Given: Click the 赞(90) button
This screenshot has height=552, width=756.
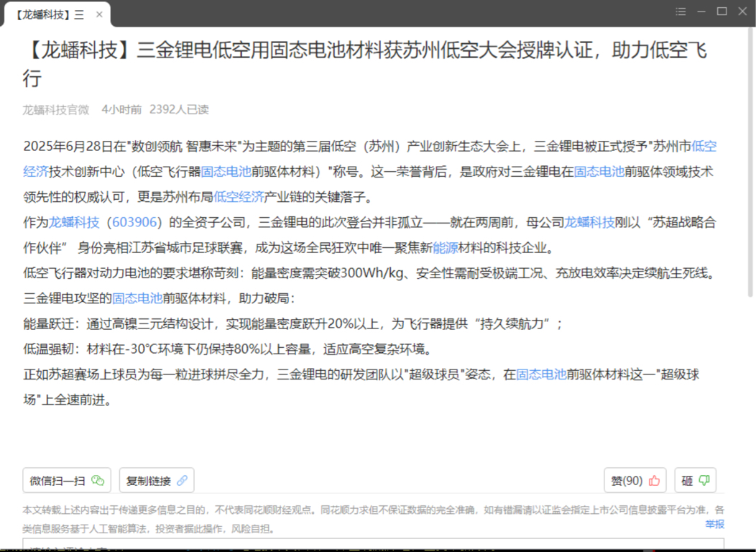Looking at the screenshot, I should click(x=635, y=480).
